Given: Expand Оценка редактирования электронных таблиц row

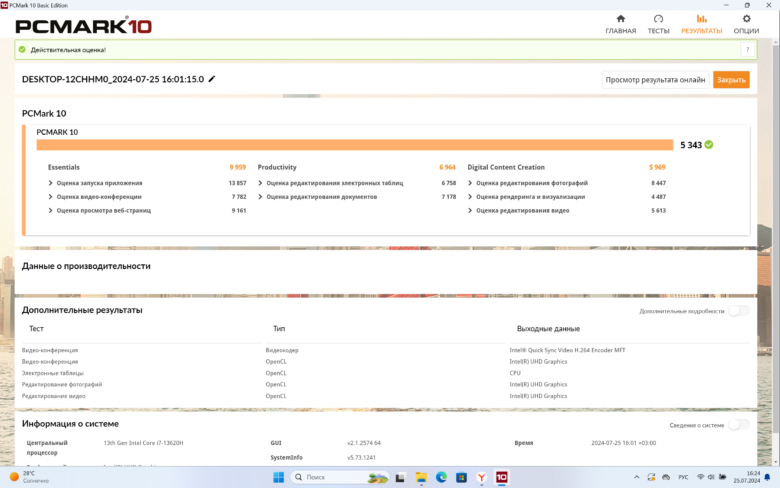Looking at the screenshot, I should pyautogui.click(x=260, y=183).
